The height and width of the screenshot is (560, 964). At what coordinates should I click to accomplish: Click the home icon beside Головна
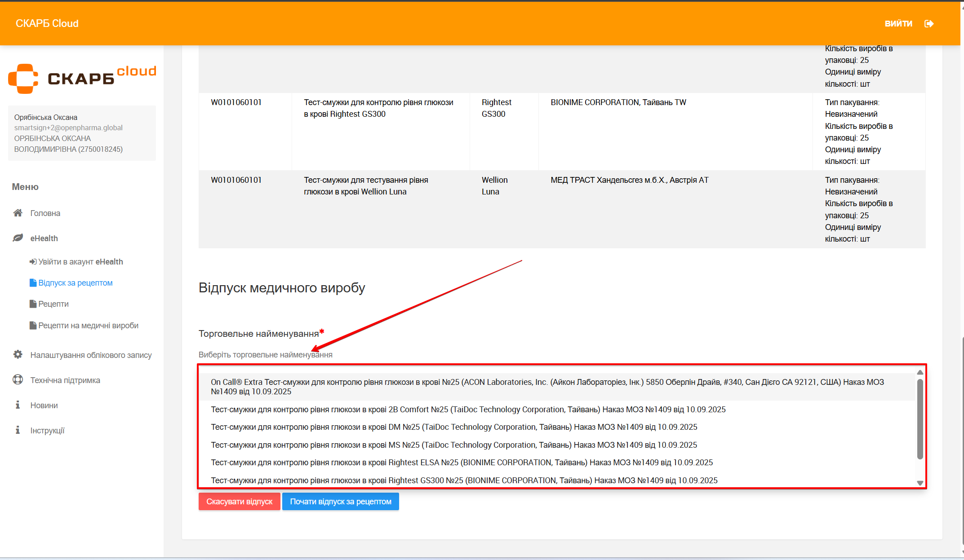(18, 213)
